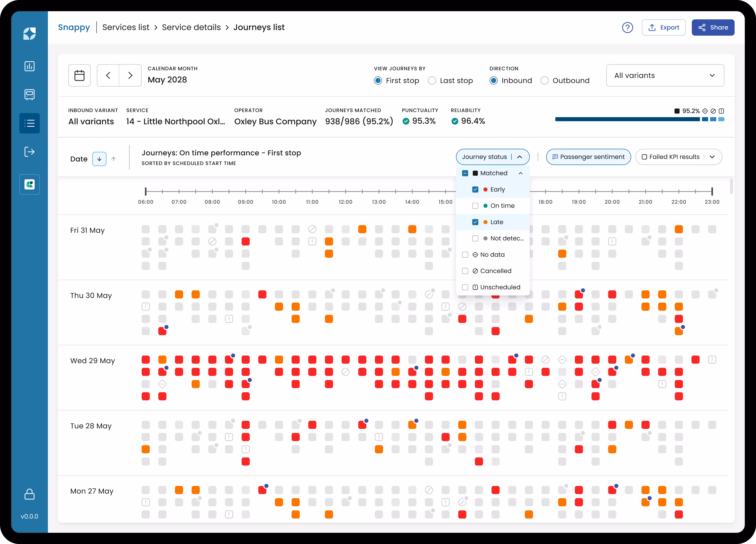This screenshot has height=544, width=756.
Task: Go to previous calendar month
Action: 108,75
